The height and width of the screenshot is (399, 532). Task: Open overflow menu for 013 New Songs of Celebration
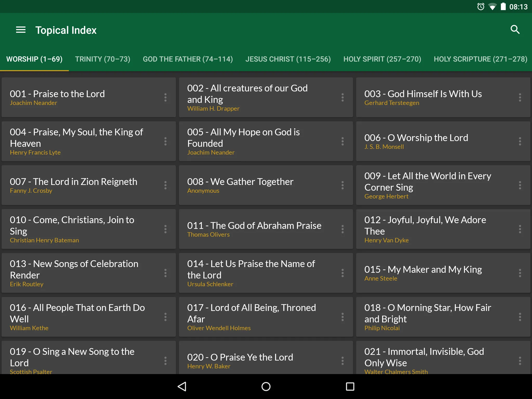pos(165,273)
